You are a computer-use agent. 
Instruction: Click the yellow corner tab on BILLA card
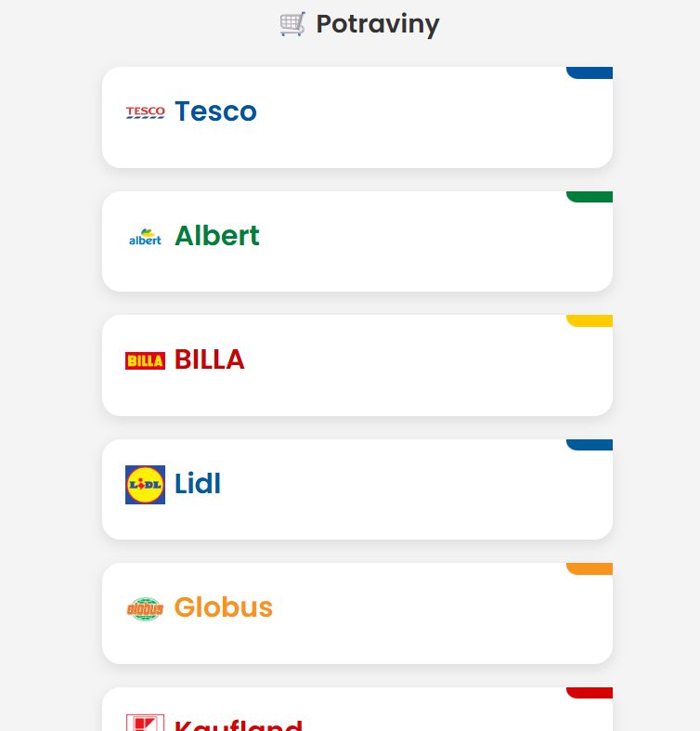[590, 320]
